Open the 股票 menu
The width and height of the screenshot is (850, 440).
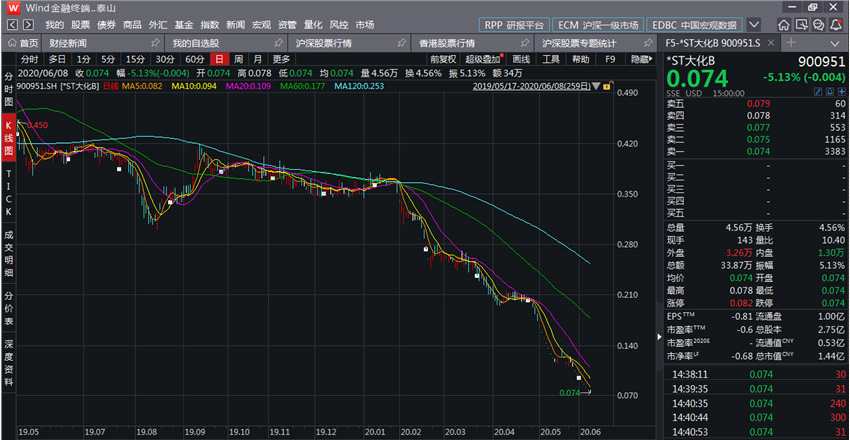pyautogui.click(x=80, y=24)
